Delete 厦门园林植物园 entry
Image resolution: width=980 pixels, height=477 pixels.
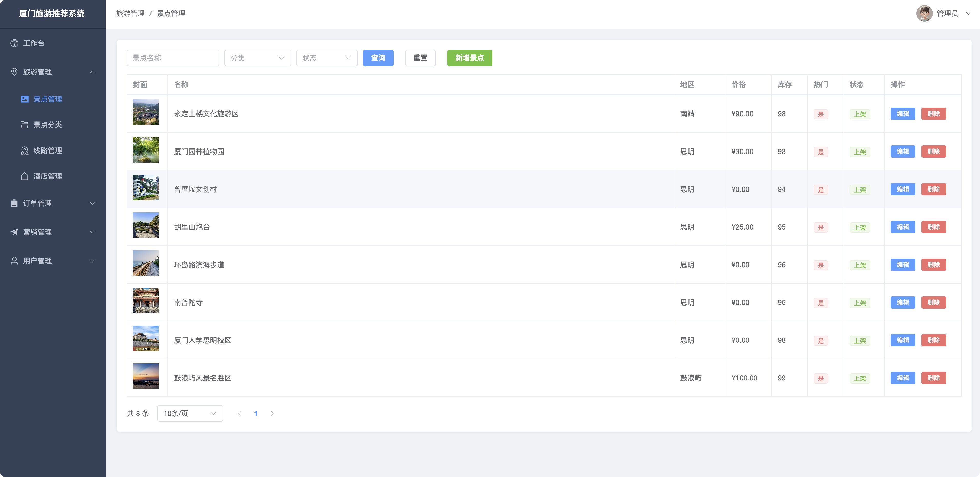point(934,151)
